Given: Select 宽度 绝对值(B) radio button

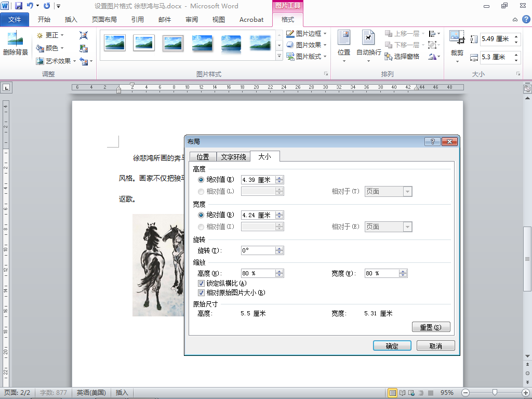Looking at the screenshot, I should pyautogui.click(x=201, y=215).
